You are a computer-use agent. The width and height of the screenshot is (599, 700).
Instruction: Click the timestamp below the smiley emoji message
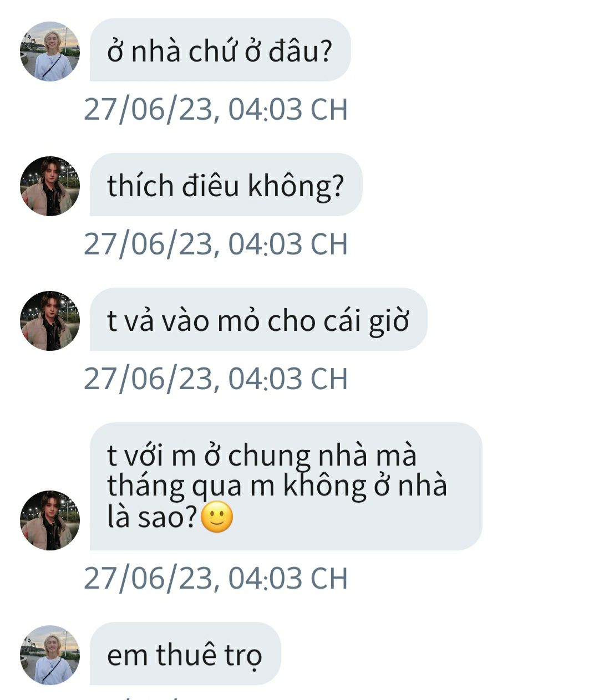pos(216,578)
